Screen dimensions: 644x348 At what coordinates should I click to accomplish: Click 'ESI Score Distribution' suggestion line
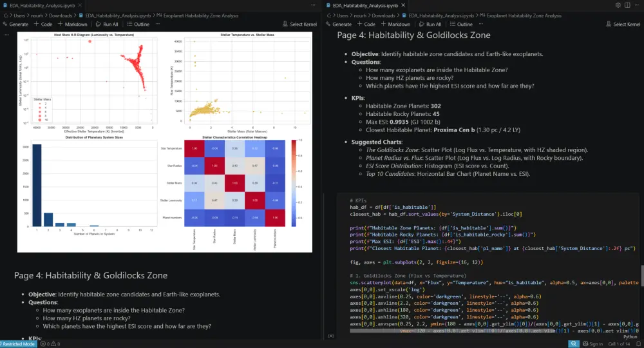[437, 166]
